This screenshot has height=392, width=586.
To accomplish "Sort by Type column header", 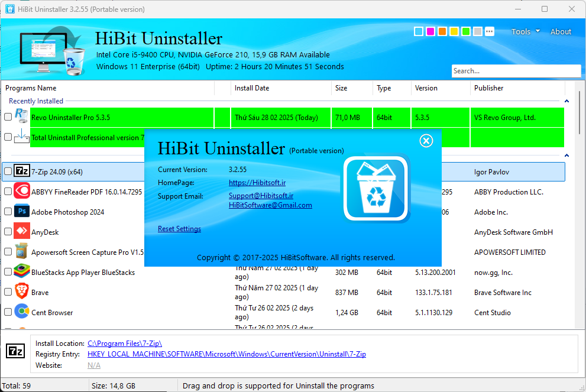I will 391,88.
